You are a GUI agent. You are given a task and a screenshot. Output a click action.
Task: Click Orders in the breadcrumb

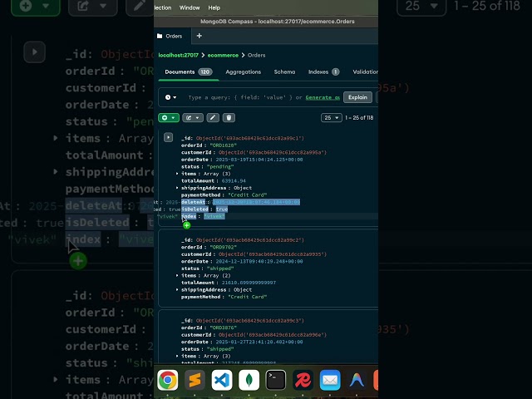tap(257, 55)
